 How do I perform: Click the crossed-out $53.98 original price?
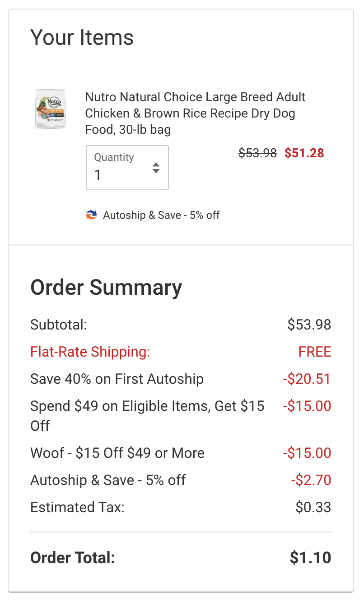point(257,153)
